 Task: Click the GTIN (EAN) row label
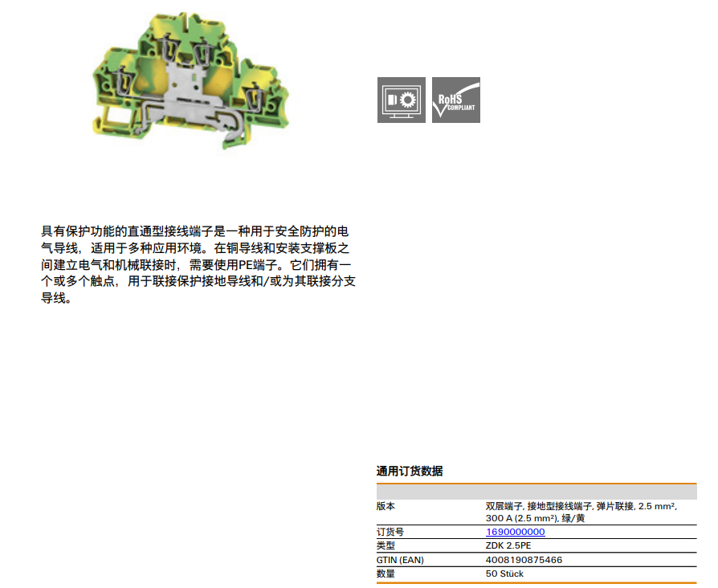tap(401, 560)
